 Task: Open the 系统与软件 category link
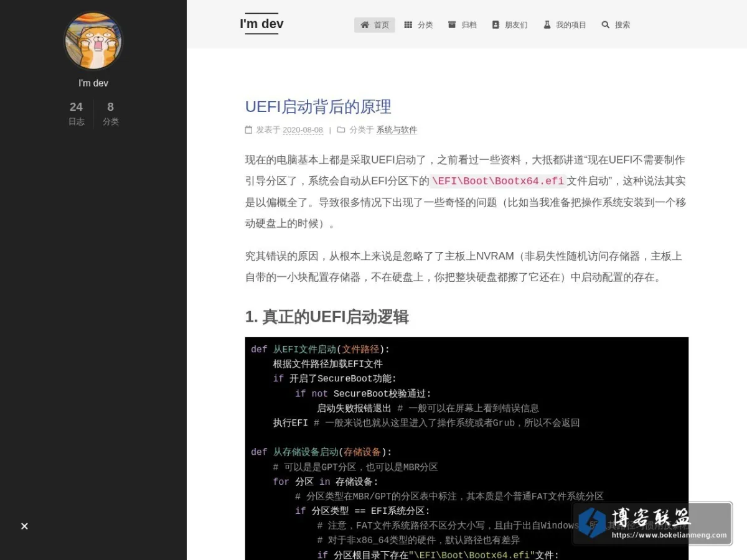pos(397,130)
